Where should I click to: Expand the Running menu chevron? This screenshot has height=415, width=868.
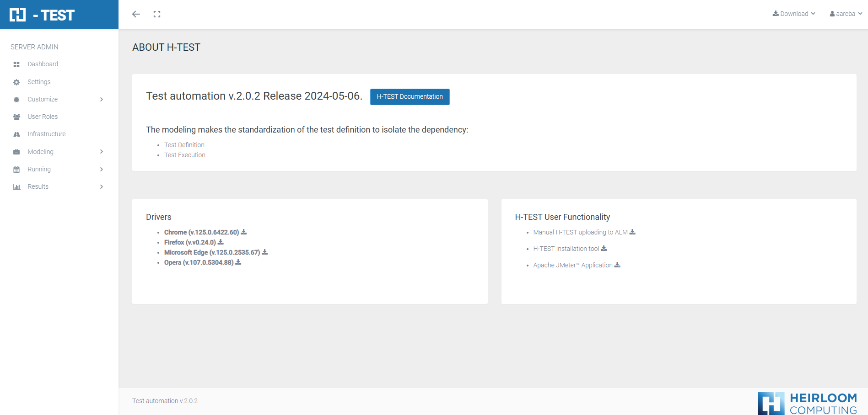point(102,170)
